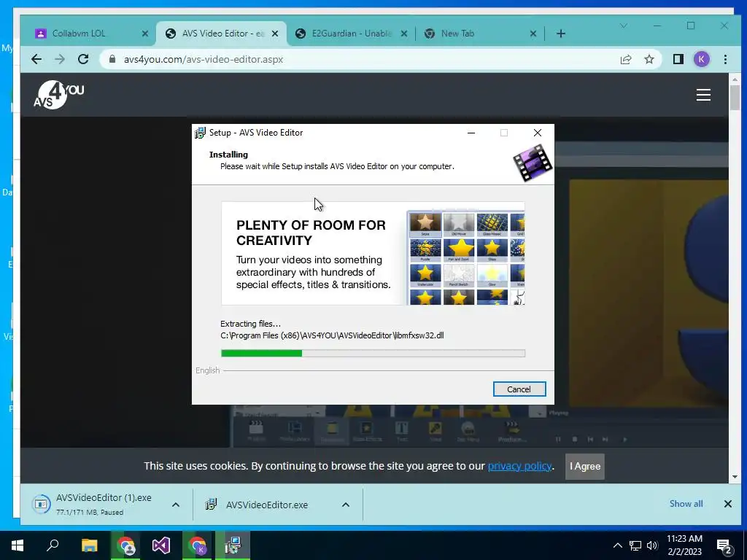Open the clock and date flyout
The height and width of the screenshot is (560, 747).
pos(684,545)
